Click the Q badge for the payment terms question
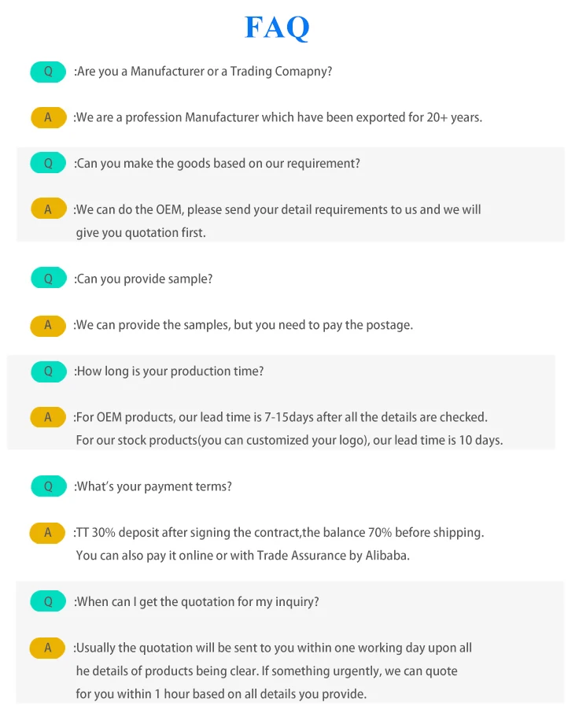The image size is (579, 728). tap(48, 486)
